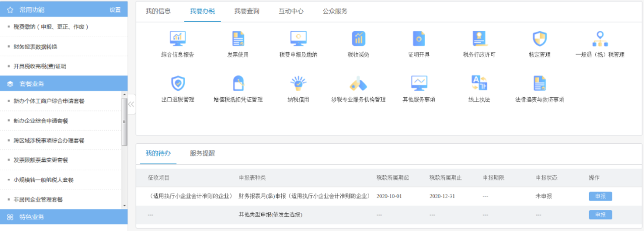Image resolution: width=644 pixels, height=231 pixels.
Task: Open 发票使用 icon
Action: 238,39
